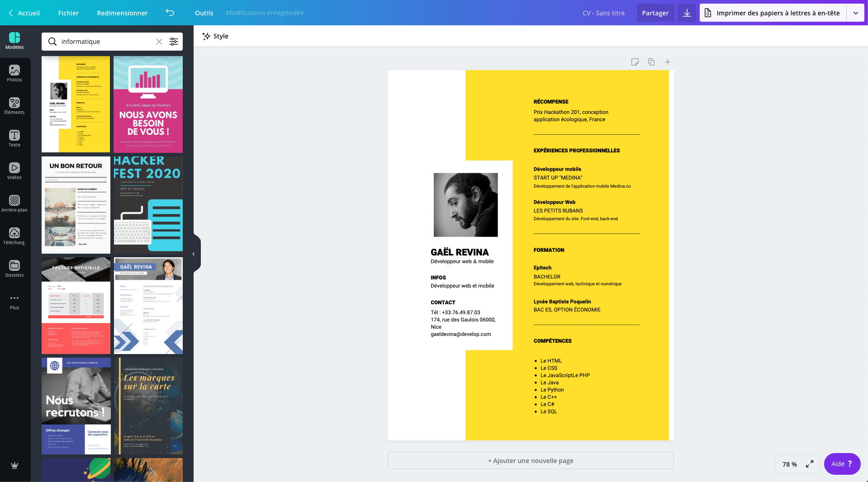Duplicate the current page
868x482 pixels.
651,62
